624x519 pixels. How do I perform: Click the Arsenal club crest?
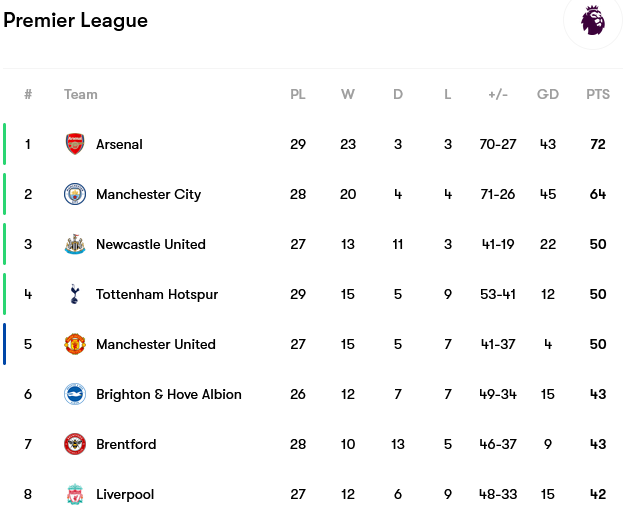pyautogui.click(x=75, y=144)
